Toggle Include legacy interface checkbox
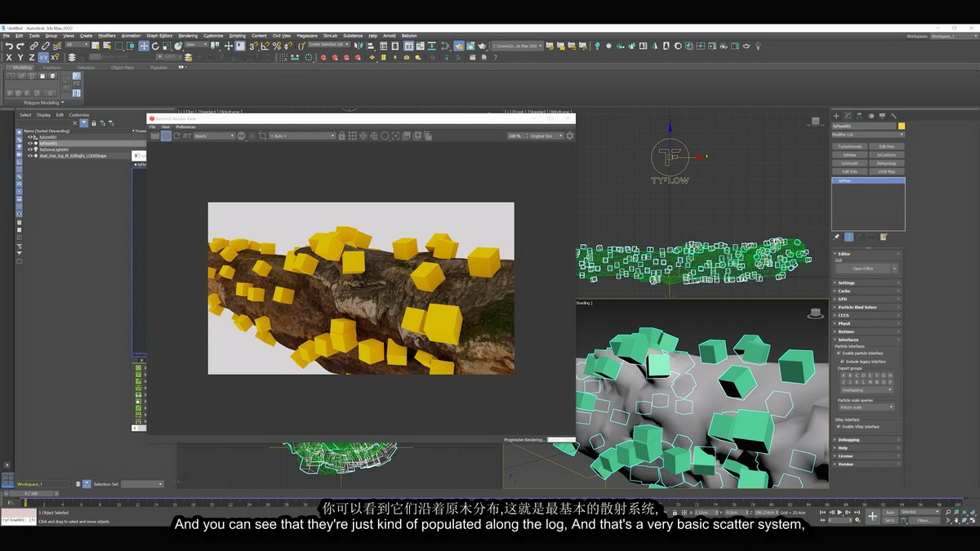 (843, 361)
